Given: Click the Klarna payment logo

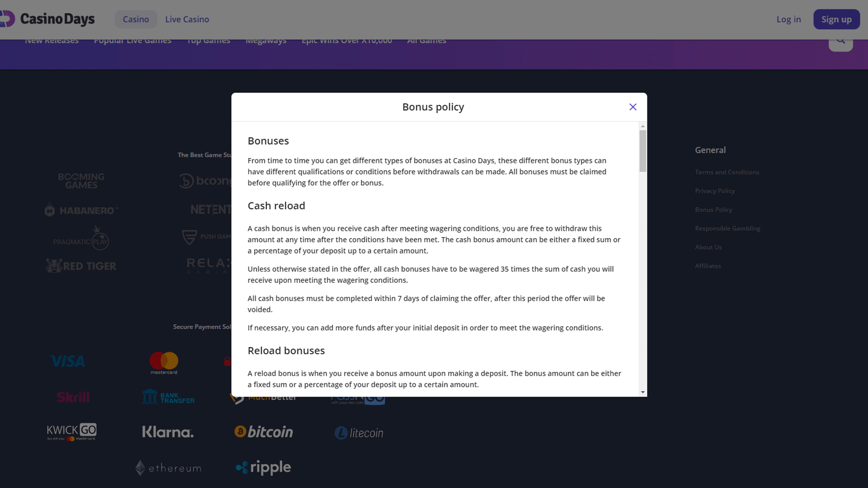Looking at the screenshot, I should (x=168, y=432).
